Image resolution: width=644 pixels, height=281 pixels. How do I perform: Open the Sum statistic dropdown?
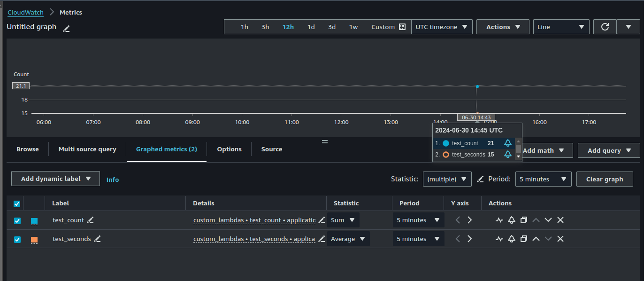[343, 220]
